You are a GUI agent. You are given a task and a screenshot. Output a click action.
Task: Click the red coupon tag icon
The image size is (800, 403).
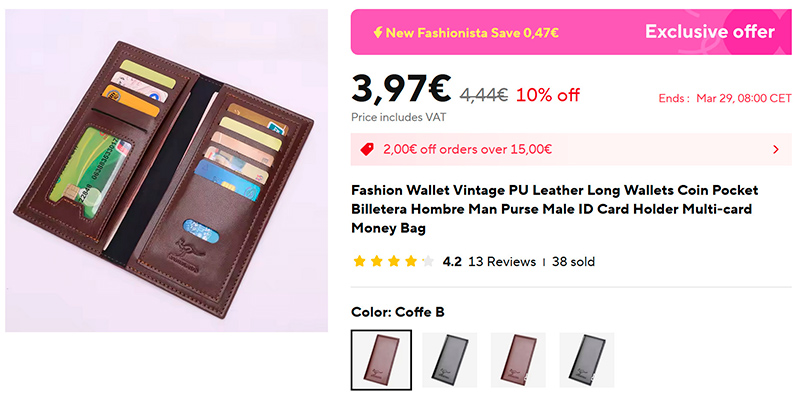click(x=367, y=150)
